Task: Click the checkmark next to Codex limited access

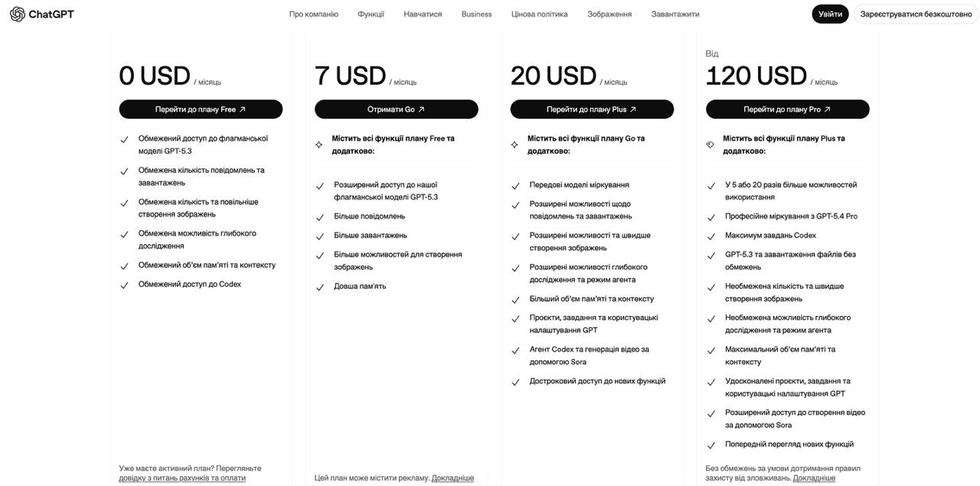Action: 124,285
